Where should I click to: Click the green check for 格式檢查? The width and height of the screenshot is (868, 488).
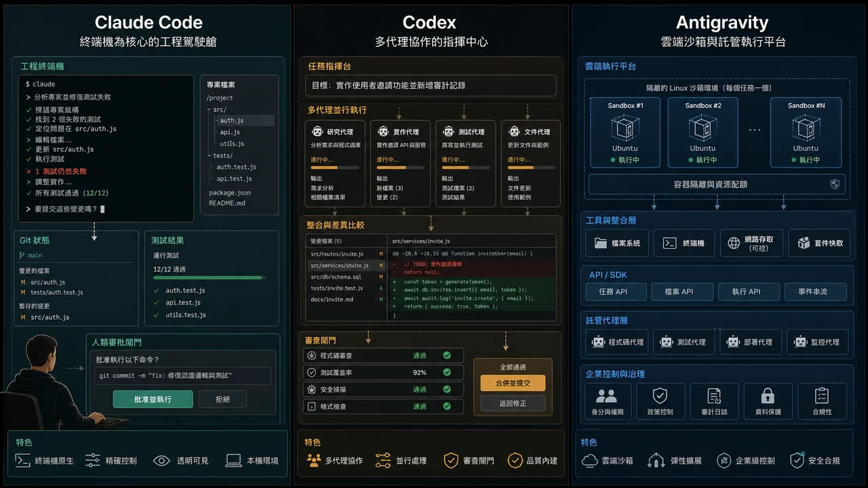pyautogui.click(x=447, y=406)
